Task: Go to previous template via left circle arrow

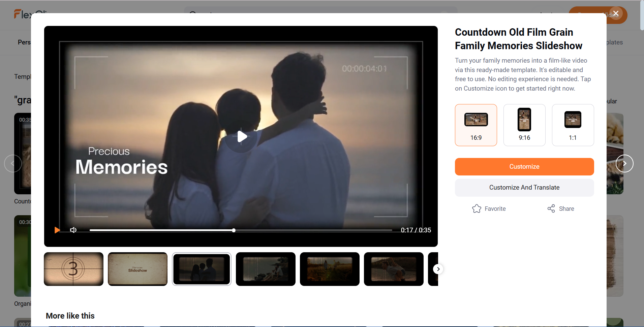Action: point(12,163)
